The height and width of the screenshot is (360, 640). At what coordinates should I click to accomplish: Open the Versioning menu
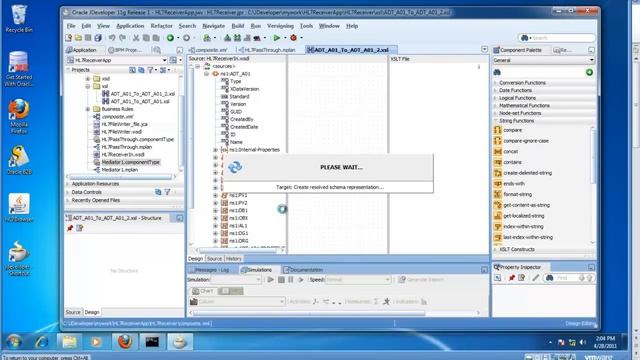click(280, 26)
